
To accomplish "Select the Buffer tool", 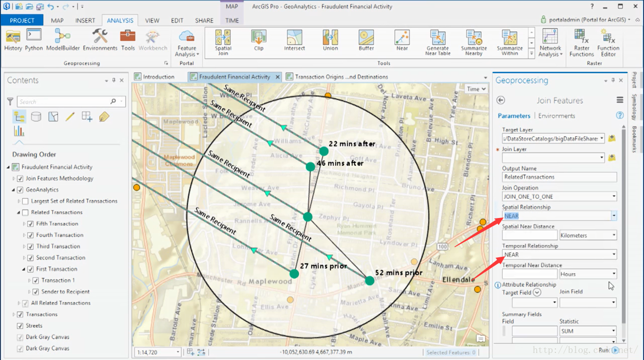I will (x=366, y=40).
